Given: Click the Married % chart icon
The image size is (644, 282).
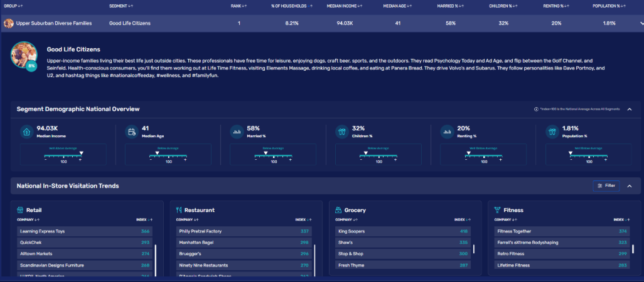Looking at the screenshot, I should pyautogui.click(x=237, y=132).
